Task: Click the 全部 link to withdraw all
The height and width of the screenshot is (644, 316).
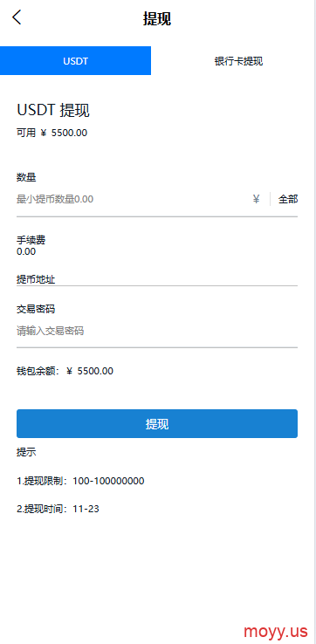Action: click(288, 200)
